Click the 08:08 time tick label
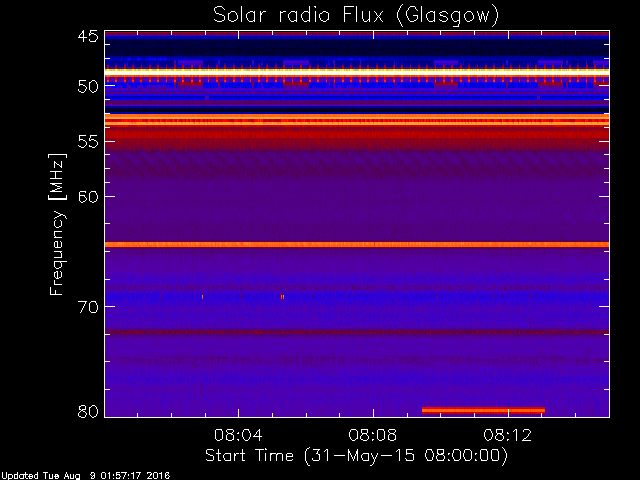The image size is (640, 480). click(x=373, y=435)
